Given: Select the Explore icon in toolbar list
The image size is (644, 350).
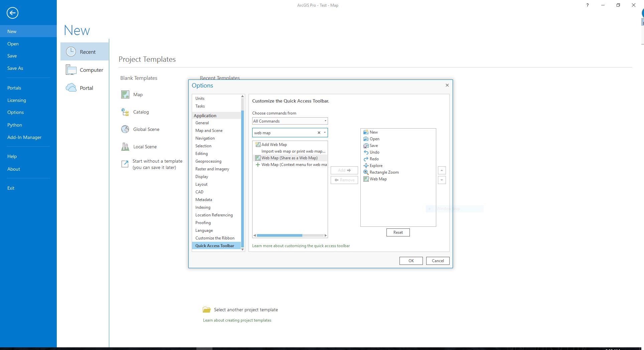Looking at the screenshot, I should [366, 166].
